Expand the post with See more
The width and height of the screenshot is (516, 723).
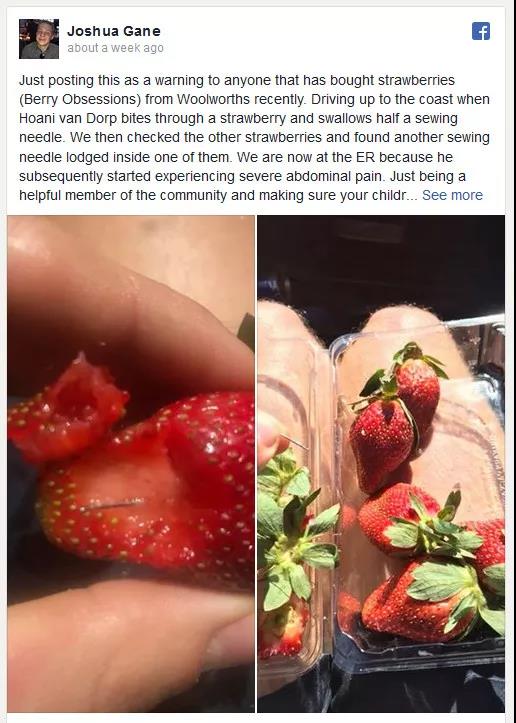tap(452, 195)
